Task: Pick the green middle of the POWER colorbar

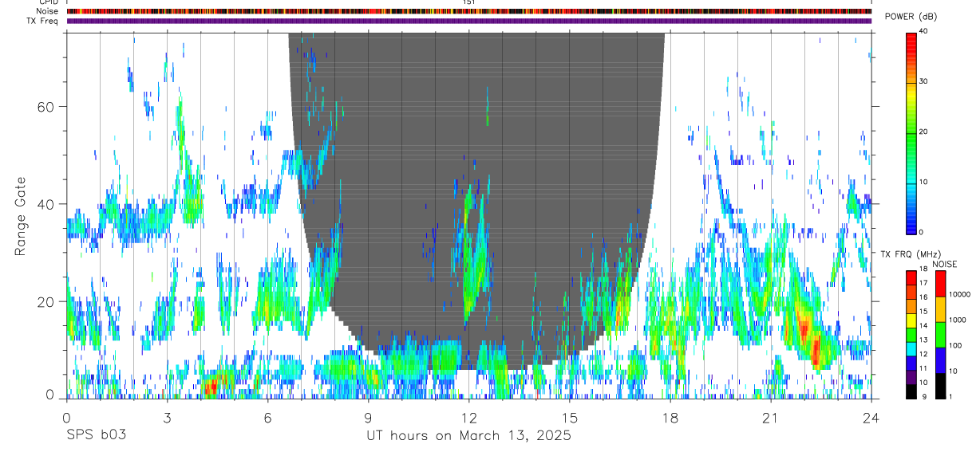Action: (911, 132)
